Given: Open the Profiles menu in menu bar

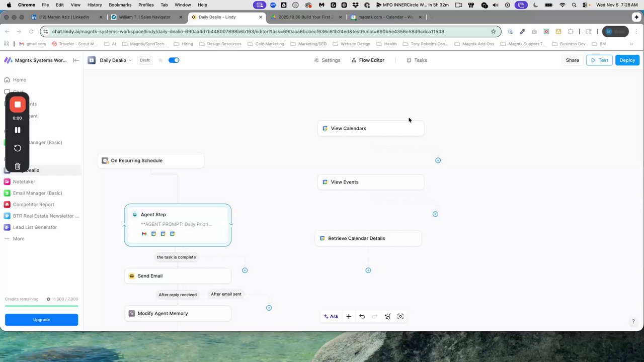Looking at the screenshot, I should (146, 5).
